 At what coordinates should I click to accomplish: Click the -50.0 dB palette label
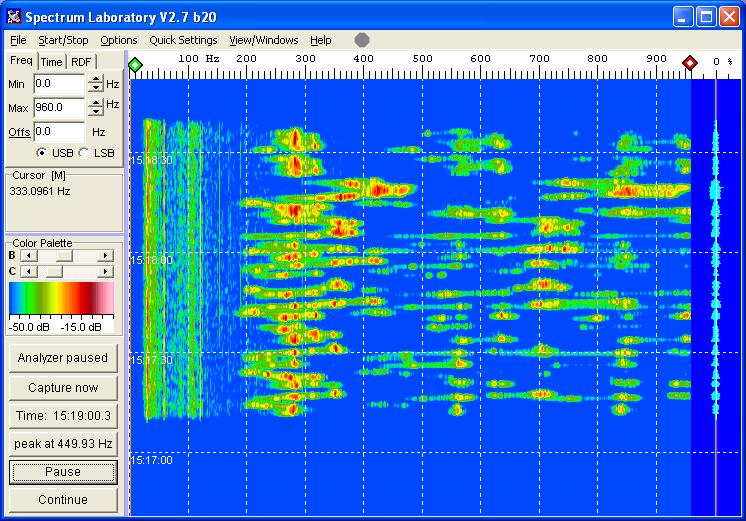pyautogui.click(x=29, y=327)
